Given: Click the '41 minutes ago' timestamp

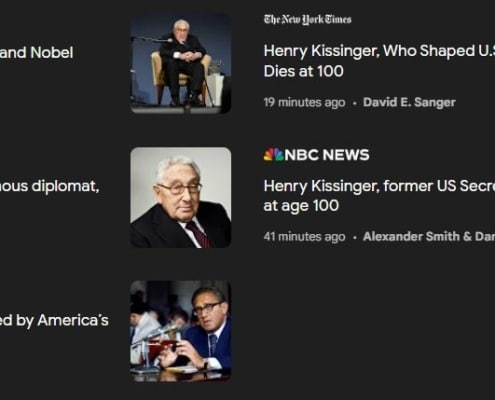Looking at the screenshot, I should (304, 237).
